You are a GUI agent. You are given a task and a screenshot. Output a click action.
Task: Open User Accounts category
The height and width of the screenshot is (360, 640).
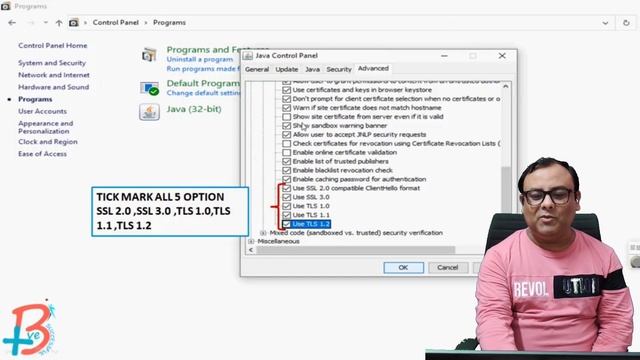tap(42, 111)
